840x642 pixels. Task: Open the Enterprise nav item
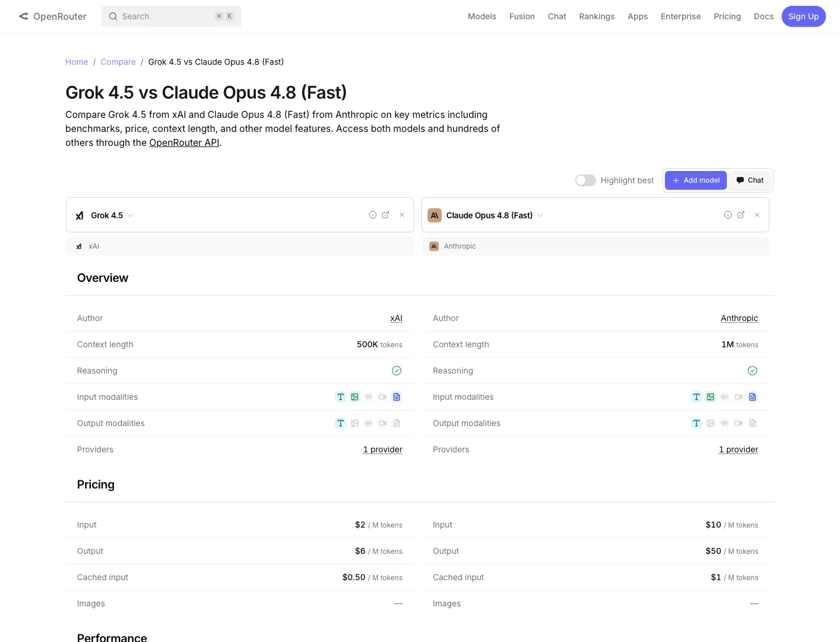[x=681, y=16]
